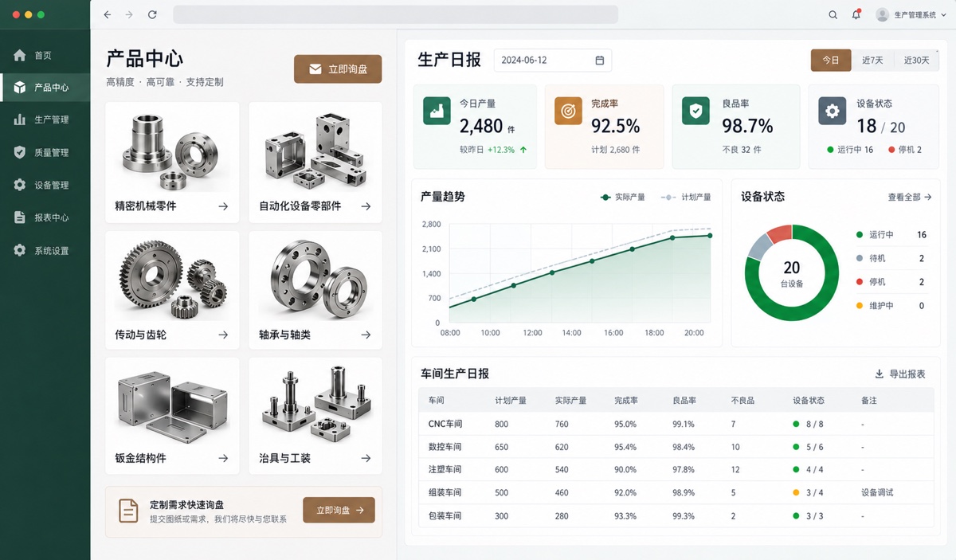Click 较昨日 +12.3% text

click(492, 150)
